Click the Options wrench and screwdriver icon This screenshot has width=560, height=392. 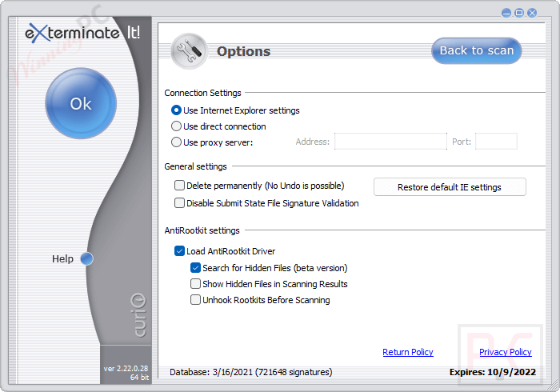pyautogui.click(x=189, y=51)
